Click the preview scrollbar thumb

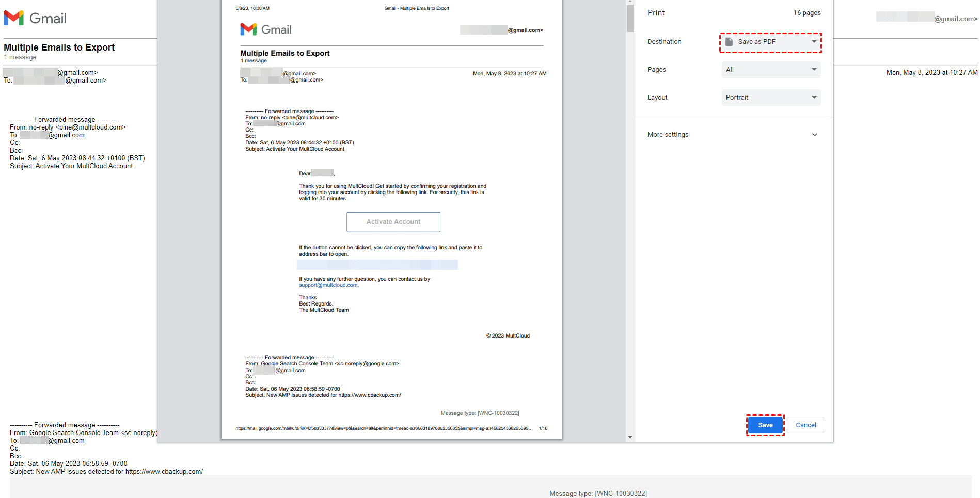point(630,19)
